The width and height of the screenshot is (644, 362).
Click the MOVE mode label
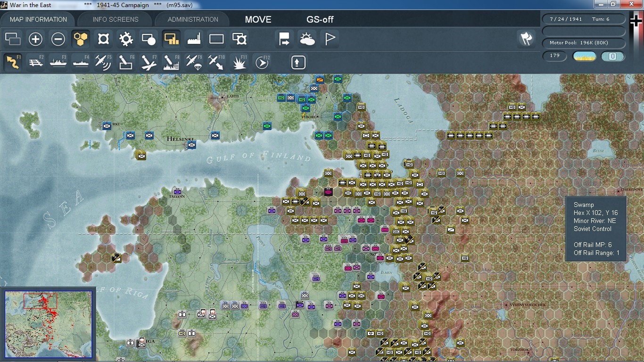[x=258, y=19]
